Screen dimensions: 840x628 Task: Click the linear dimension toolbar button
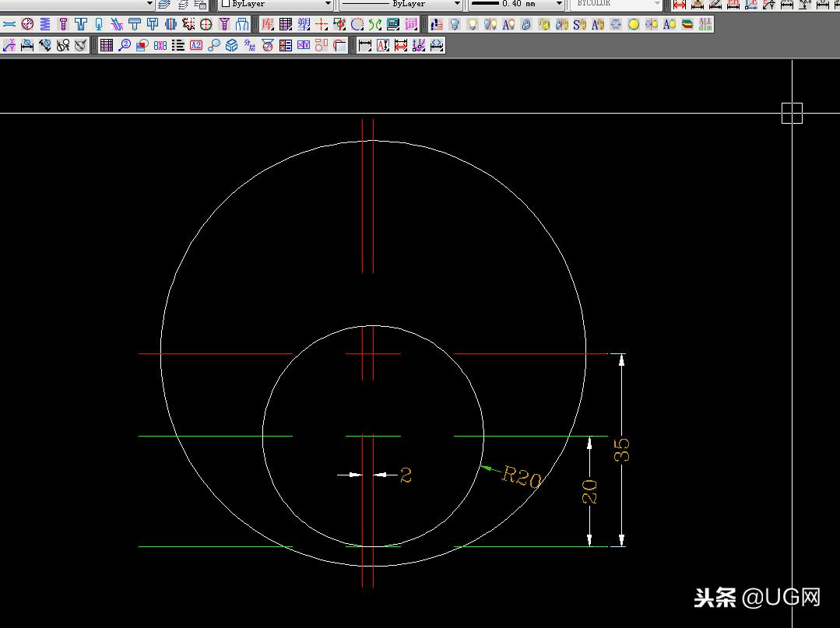tap(364, 45)
